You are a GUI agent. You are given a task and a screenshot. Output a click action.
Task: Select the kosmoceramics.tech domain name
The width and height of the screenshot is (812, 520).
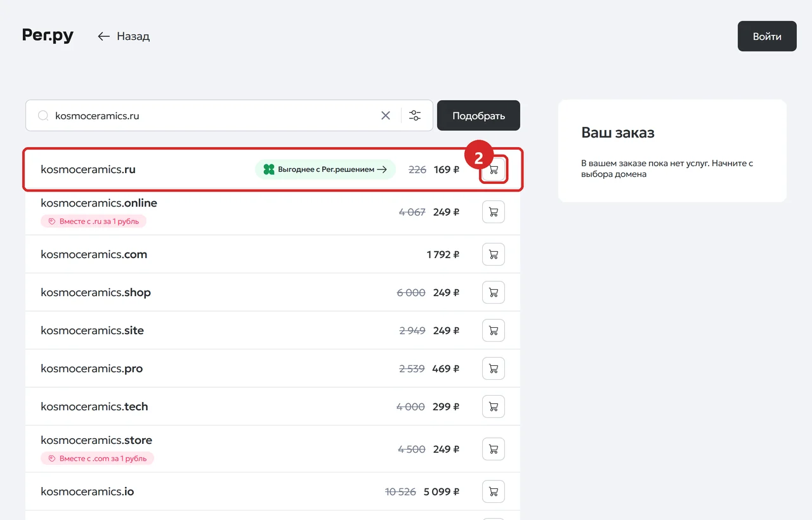(95, 406)
